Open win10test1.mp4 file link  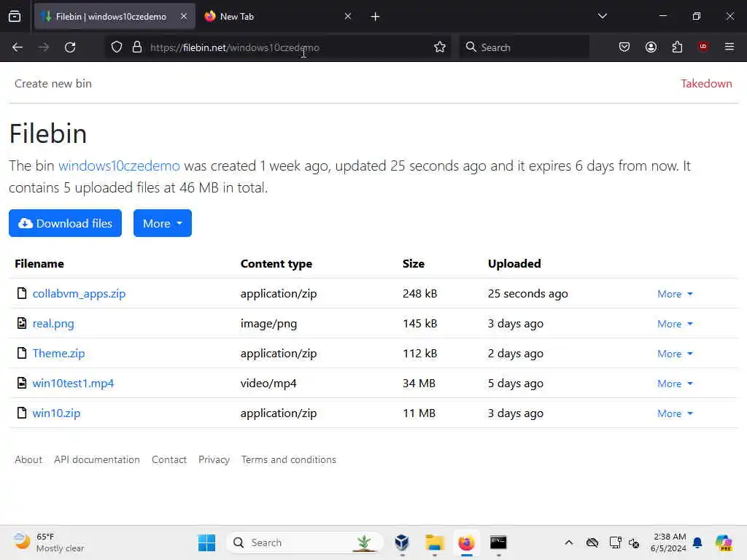tap(74, 384)
